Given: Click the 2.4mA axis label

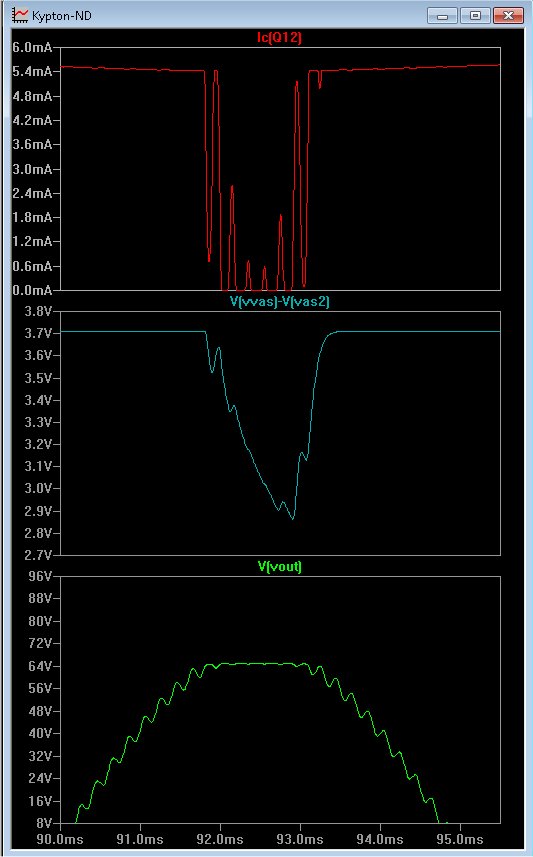Looking at the screenshot, I should point(32,193).
